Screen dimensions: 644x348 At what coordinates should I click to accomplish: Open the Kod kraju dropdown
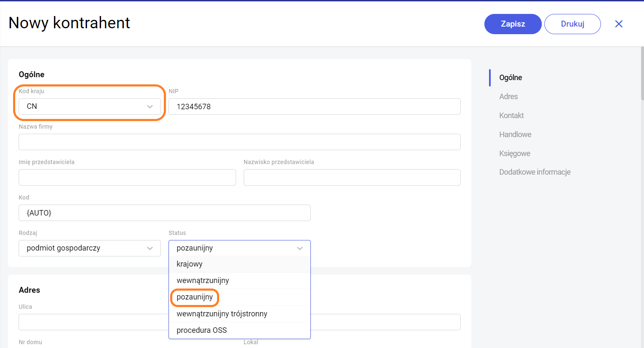90,106
